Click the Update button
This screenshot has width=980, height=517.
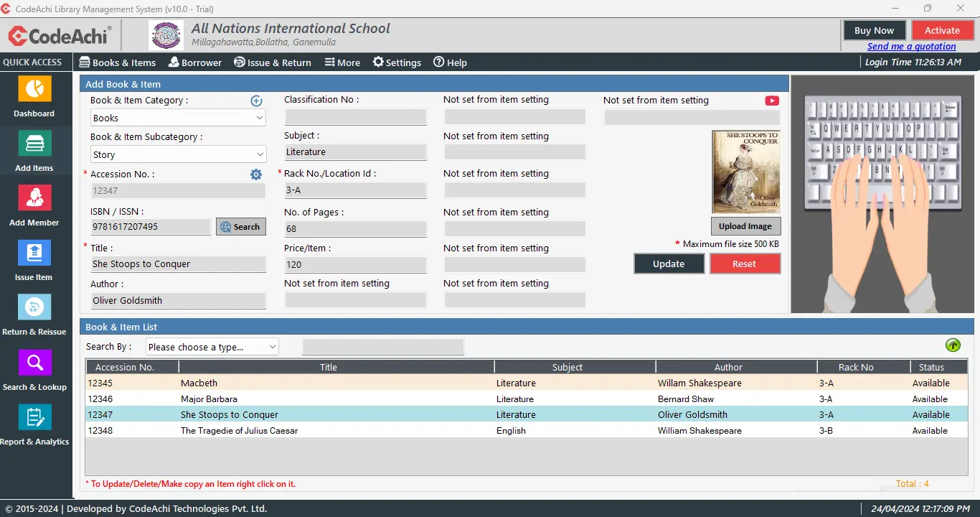coord(669,264)
